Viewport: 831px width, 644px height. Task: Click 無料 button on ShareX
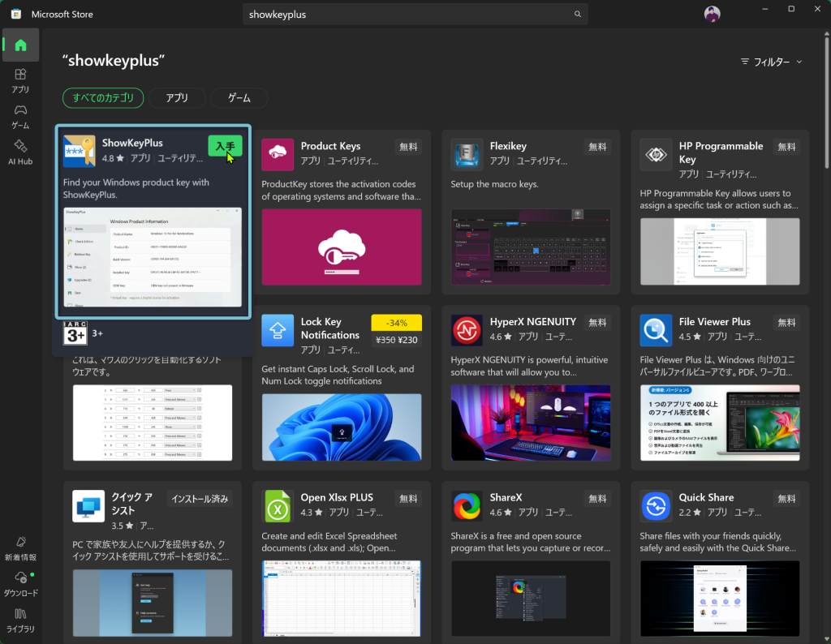(597, 498)
